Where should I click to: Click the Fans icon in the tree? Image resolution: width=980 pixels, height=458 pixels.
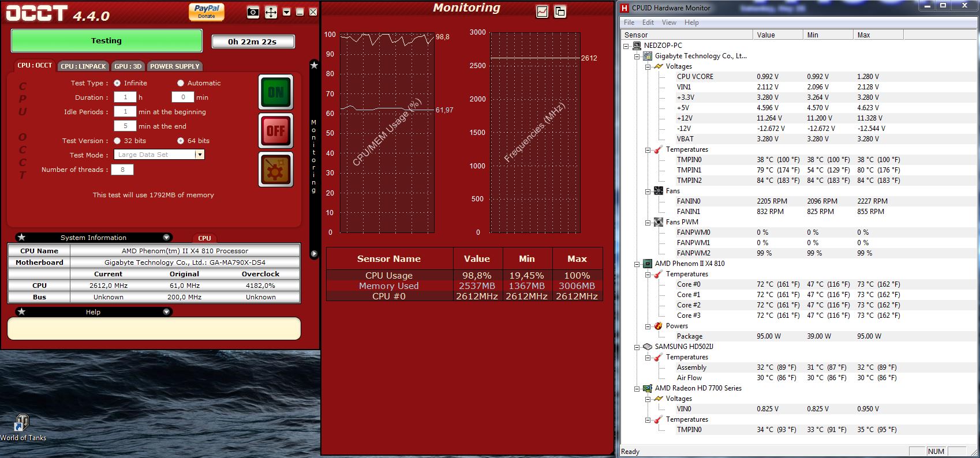(658, 191)
